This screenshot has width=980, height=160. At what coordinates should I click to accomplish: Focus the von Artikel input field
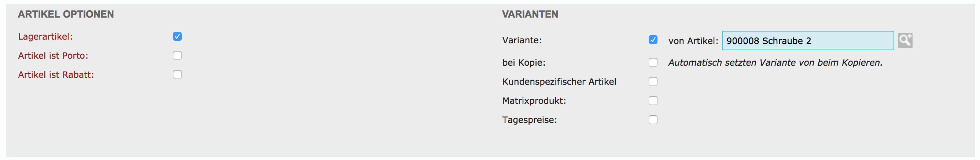click(x=807, y=41)
